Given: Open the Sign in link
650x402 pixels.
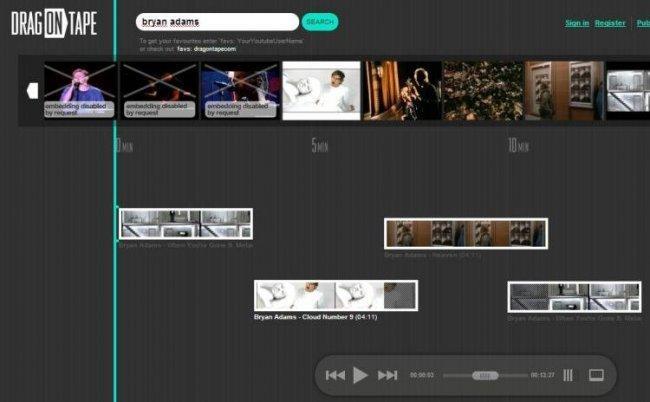Looking at the screenshot, I should click(x=577, y=23).
